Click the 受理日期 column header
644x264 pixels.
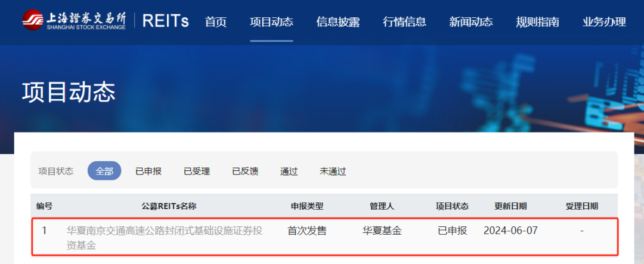coord(581,206)
